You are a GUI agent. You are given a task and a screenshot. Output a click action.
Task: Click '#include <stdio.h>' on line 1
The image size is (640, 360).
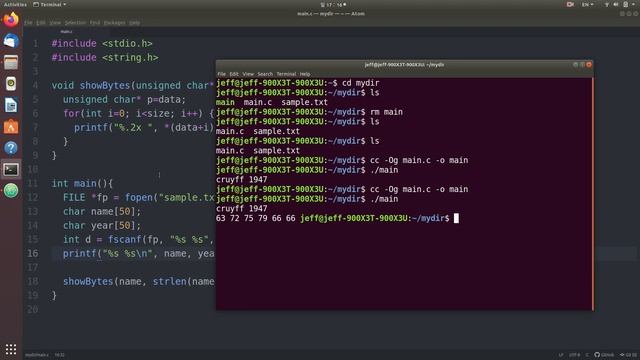pyautogui.click(x=102, y=43)
